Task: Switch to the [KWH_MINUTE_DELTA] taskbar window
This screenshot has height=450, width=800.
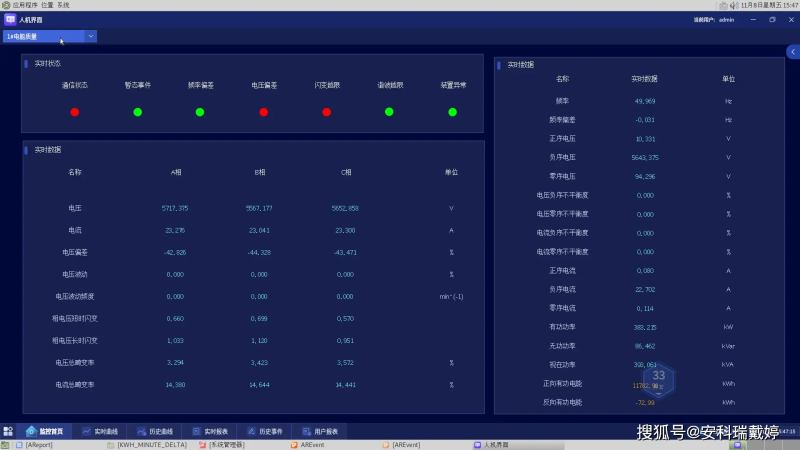Action: (147, 445)
